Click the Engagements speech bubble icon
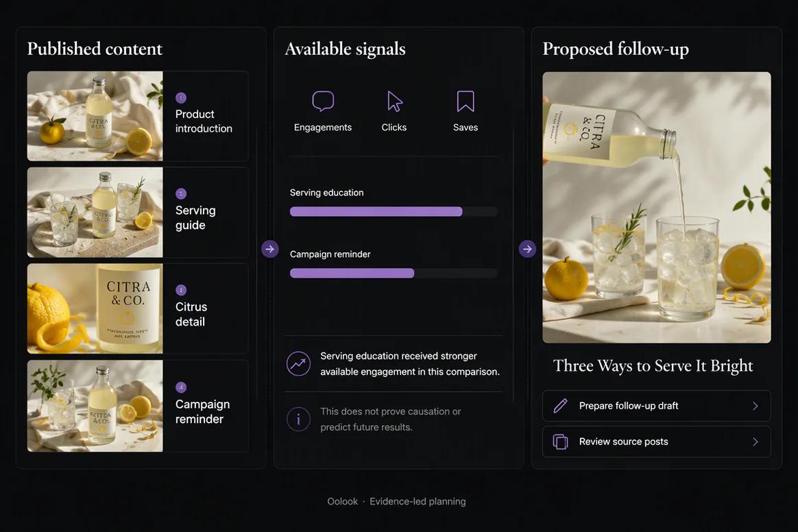The image size is (798, 532). 323,101
